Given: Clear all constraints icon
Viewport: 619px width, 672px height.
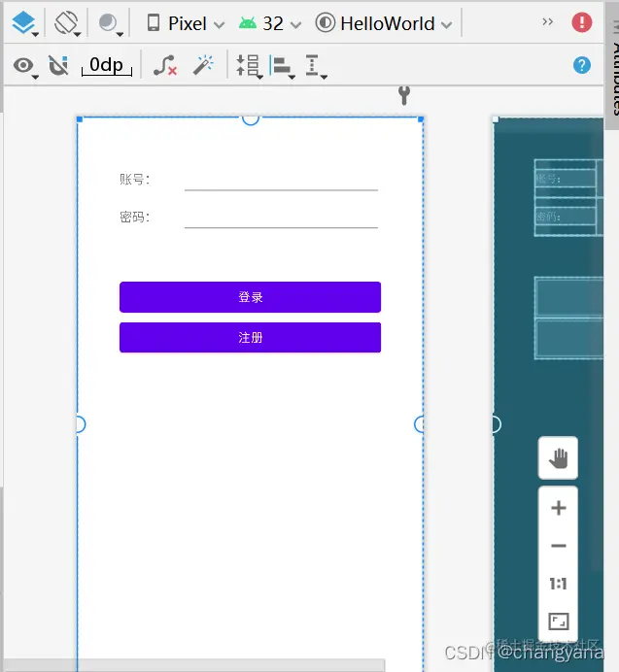Looking at the screenshot, I should 165,66.
